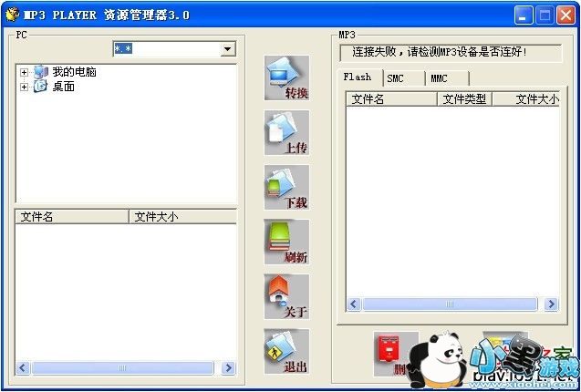Click MP3 list 文件大小 column header
Image resolution: width=581 pixels, height=392 pixels.
[525, 99]
